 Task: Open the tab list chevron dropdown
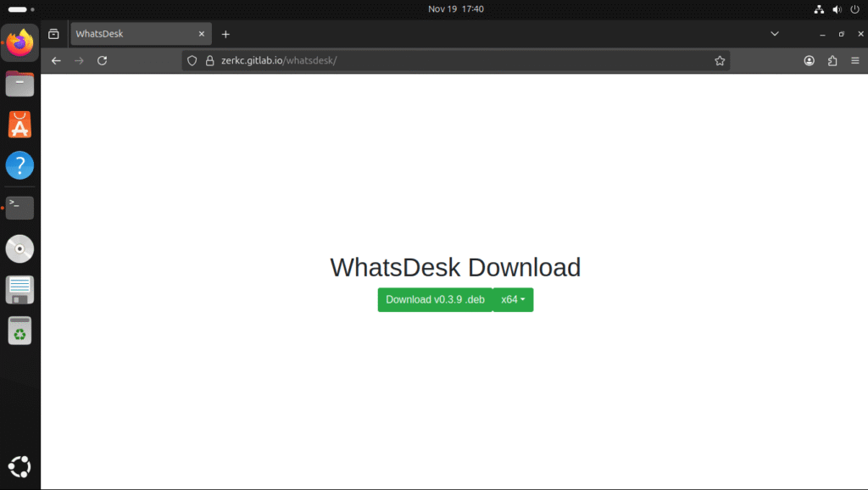tap(774, 33)
